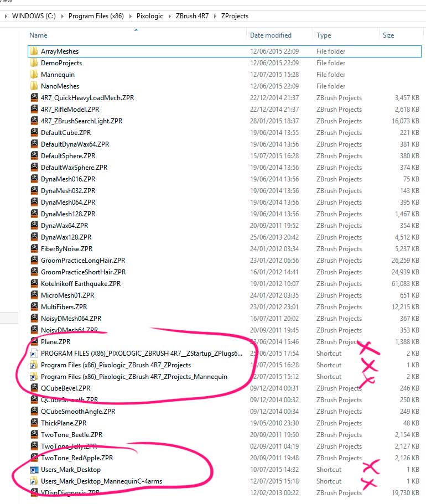The height and width of the screenshot is (504, 426).
Task: Select the file name DynaMesh064.ZPR
Action: pos(68,202)
